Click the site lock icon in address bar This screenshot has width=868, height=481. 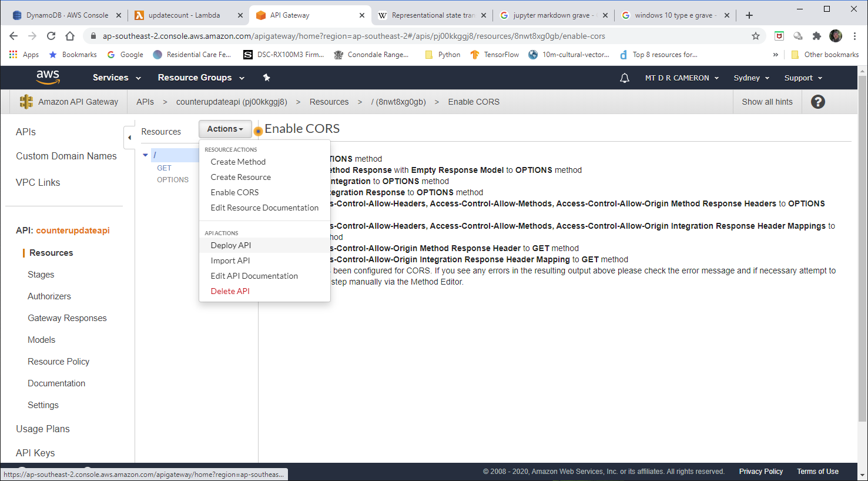click(93, 36)
